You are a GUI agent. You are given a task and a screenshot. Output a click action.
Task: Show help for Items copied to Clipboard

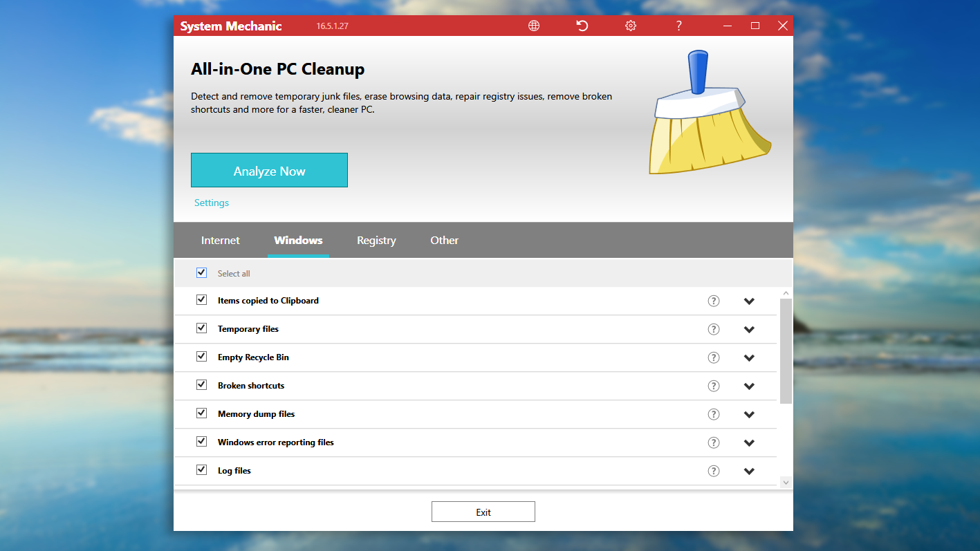(714, 301)
